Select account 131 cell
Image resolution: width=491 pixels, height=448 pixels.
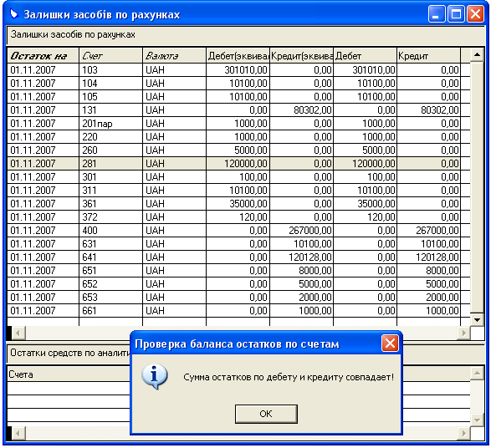[x=111, y=110]
